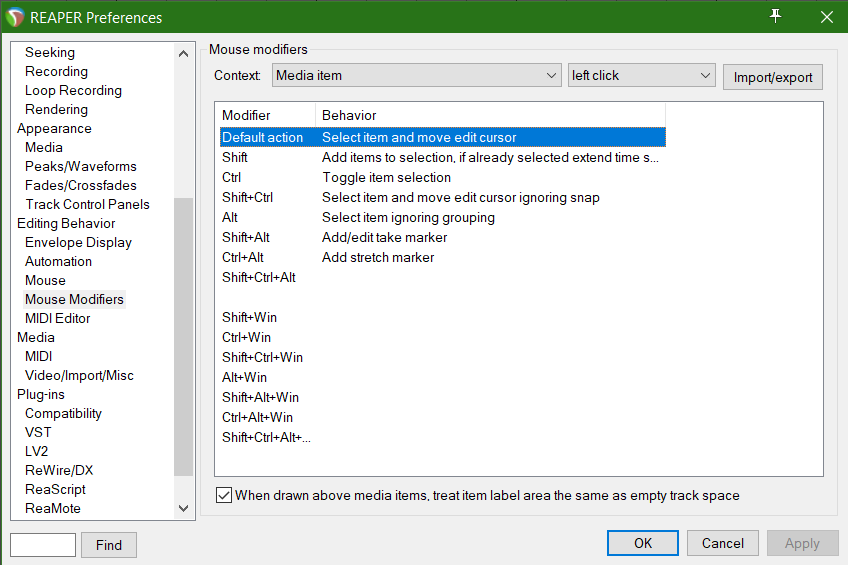Pin the Preferences window with pushpin icon
848x565 pixels.
pyautogui.click(x=775, y=17)
